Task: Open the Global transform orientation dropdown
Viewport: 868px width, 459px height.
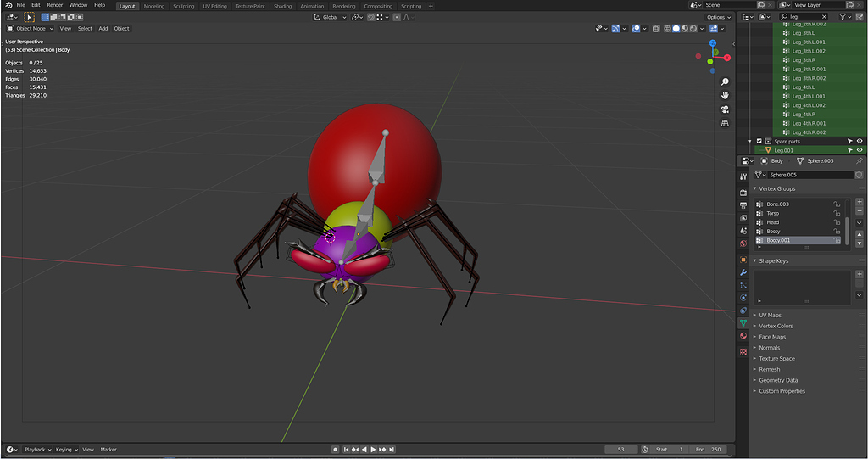Action: (x=330, y=17)
